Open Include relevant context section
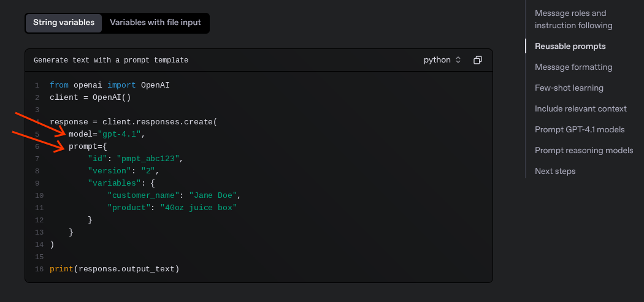Image resolution: width=644 pixels, height=302 pixels. point(580,108)
